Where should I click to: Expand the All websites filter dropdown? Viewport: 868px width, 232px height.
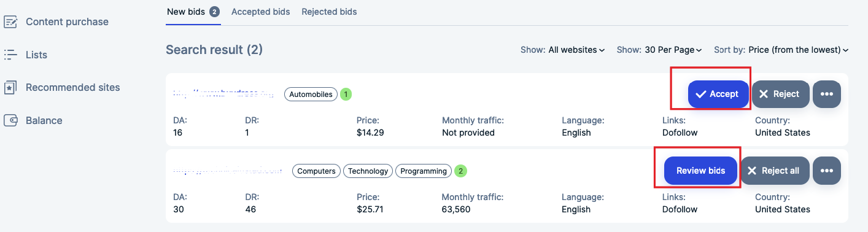576,50
